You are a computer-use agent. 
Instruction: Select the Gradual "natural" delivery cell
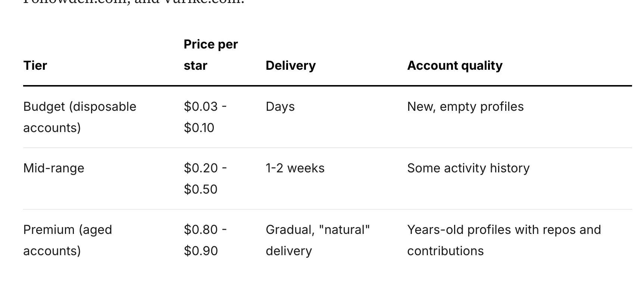click(x=318, y=240)
